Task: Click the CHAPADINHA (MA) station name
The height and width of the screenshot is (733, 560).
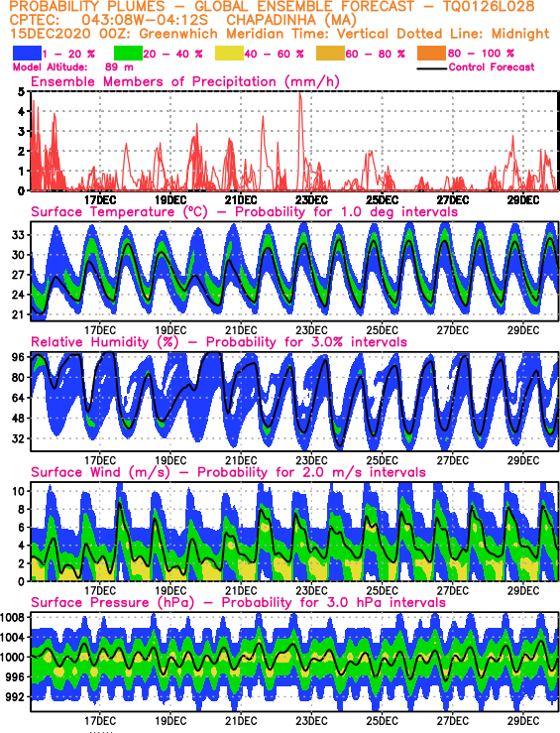Action: (x=291, y=21)
